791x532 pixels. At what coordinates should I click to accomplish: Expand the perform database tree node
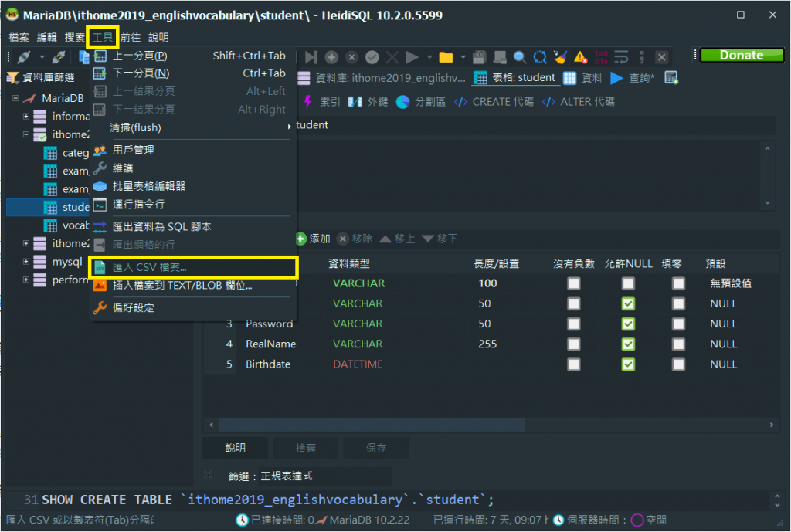pyautogui.click(x=25, y=280)
